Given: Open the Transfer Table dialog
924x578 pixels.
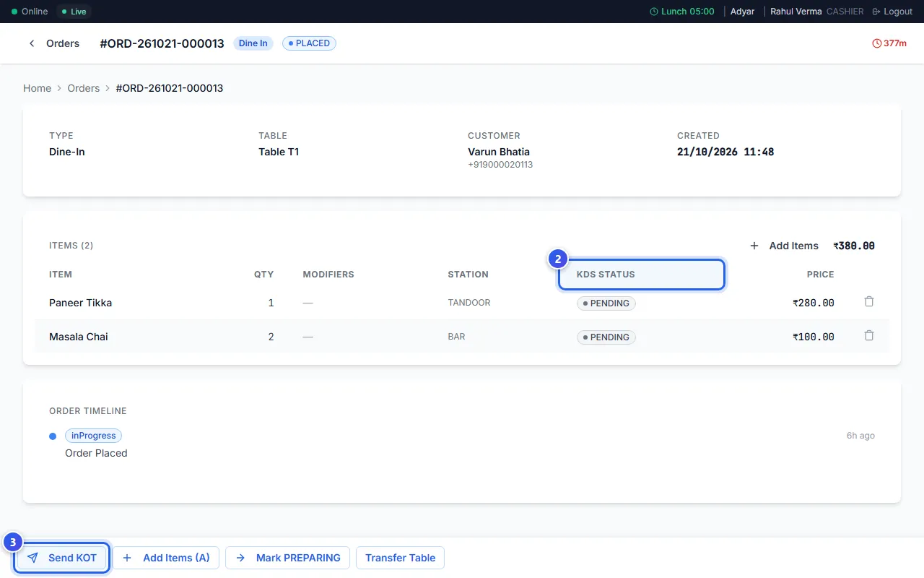Looking at the screenshot, I should 400,558.
